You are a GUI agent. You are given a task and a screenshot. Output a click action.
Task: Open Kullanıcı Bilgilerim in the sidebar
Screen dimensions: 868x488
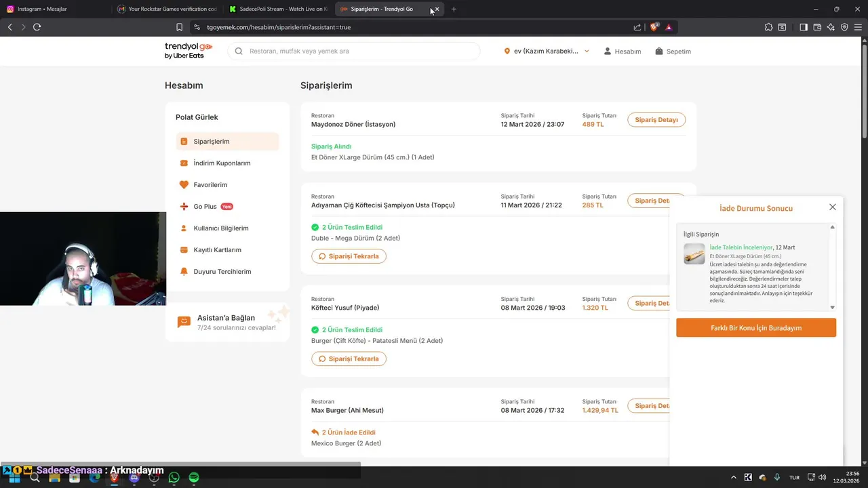pyautogui.click(x=227, y=228)
